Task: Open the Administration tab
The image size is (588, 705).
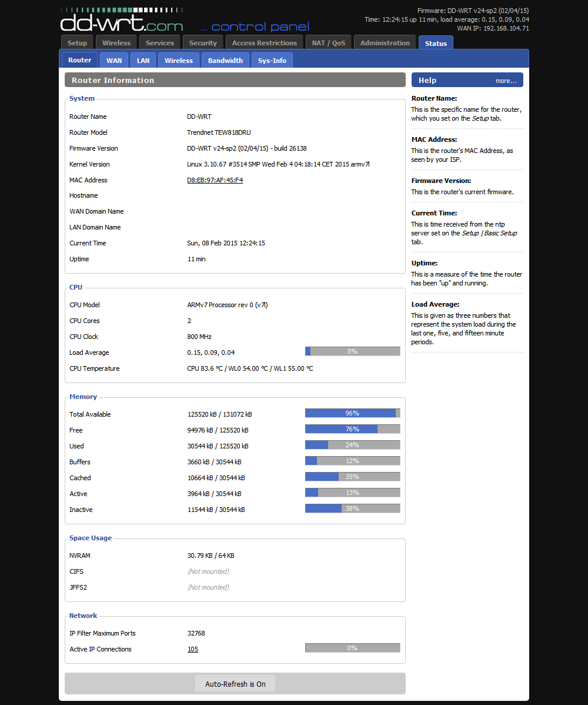Action: tap(385, 43)
